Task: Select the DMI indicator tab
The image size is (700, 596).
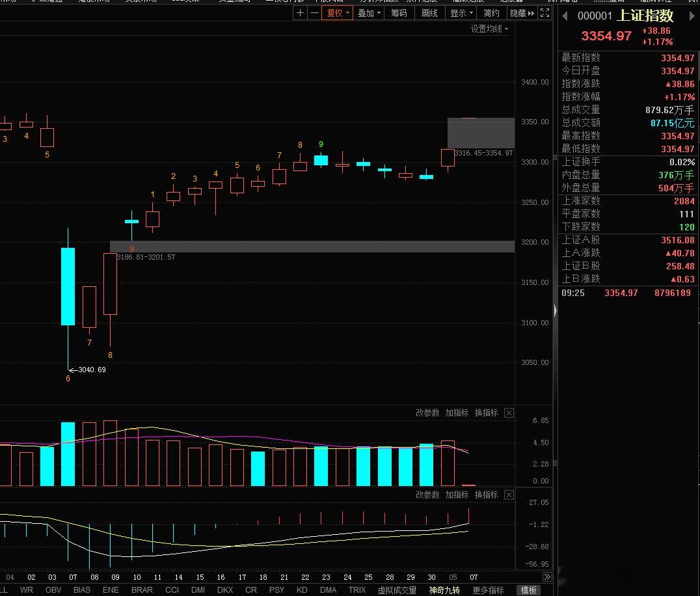Action: pyautogui.click(x=198, y=589)
